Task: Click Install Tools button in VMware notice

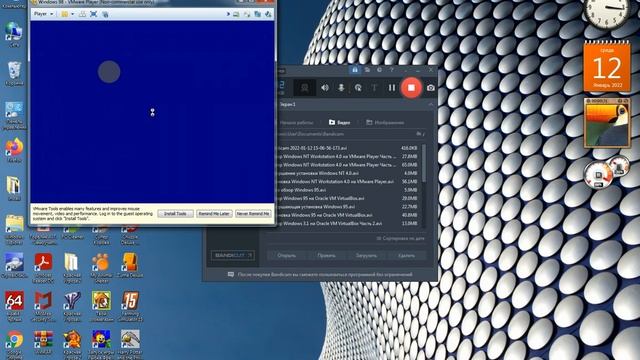Action: [176, 213]
